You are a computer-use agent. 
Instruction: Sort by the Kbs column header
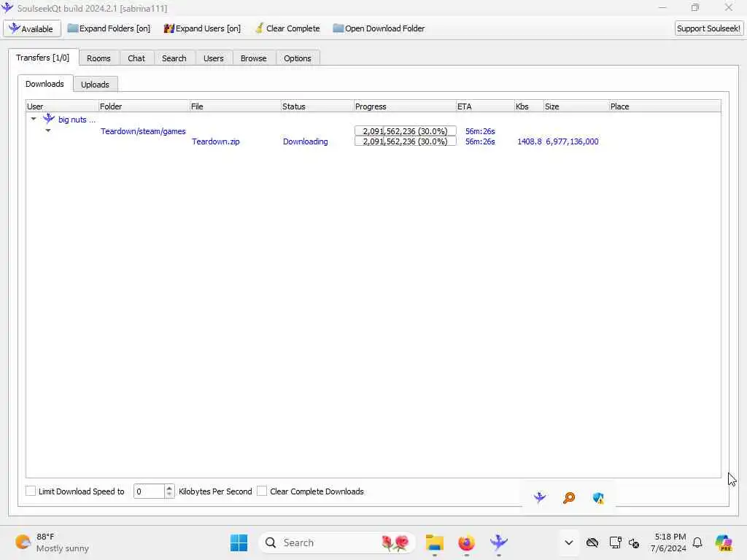(529, 106)
